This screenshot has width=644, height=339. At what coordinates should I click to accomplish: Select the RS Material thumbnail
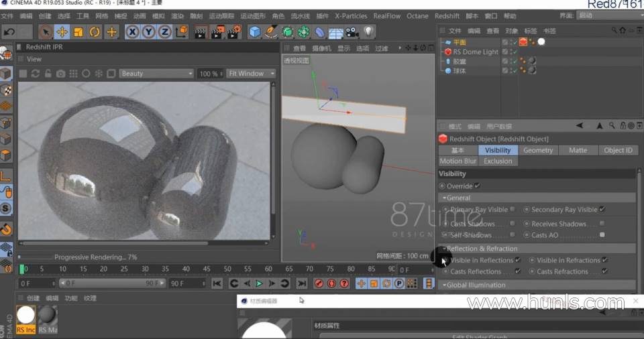48,320
